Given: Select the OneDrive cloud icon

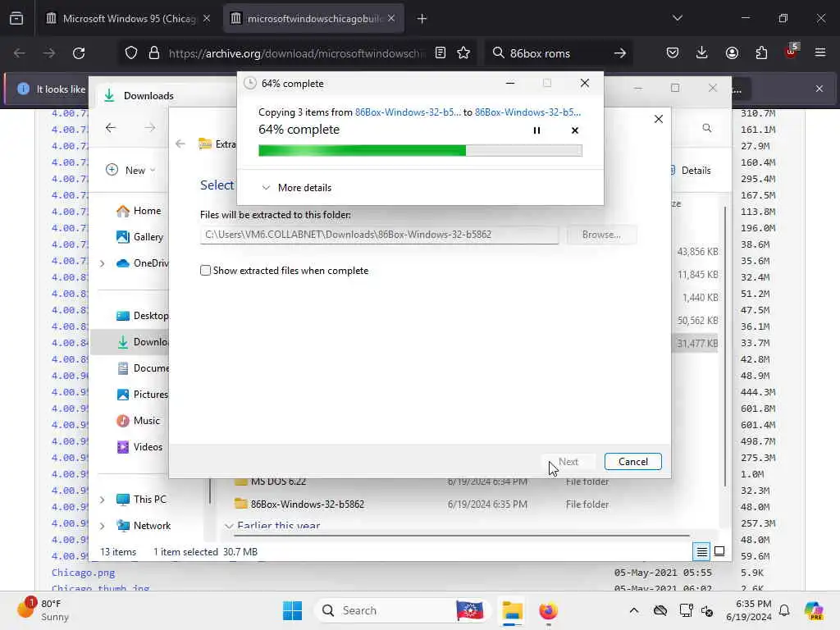Looking at the screenshot, I should pos(123,263).
